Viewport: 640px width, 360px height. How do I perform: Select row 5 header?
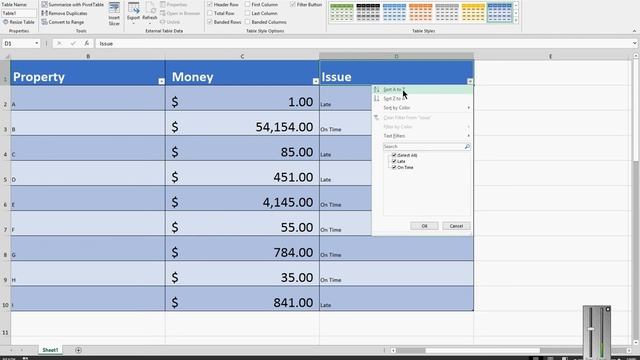(5, 173)
